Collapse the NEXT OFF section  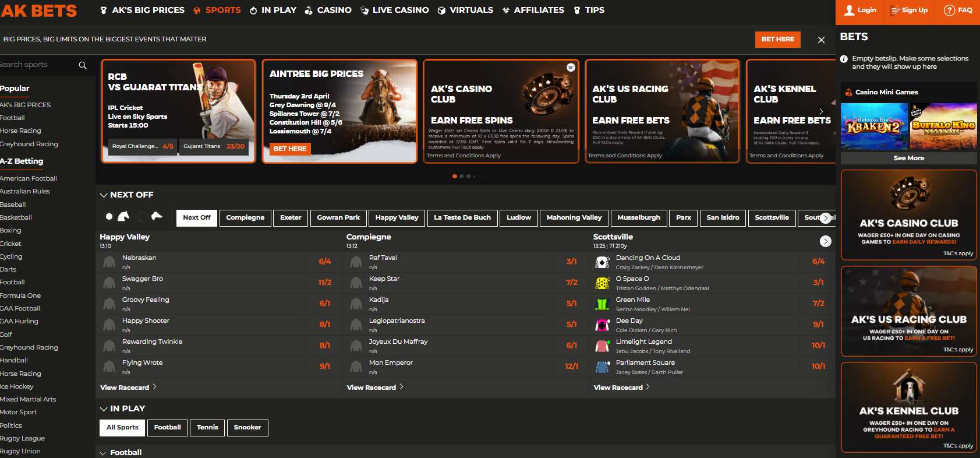tap(104, 195)
